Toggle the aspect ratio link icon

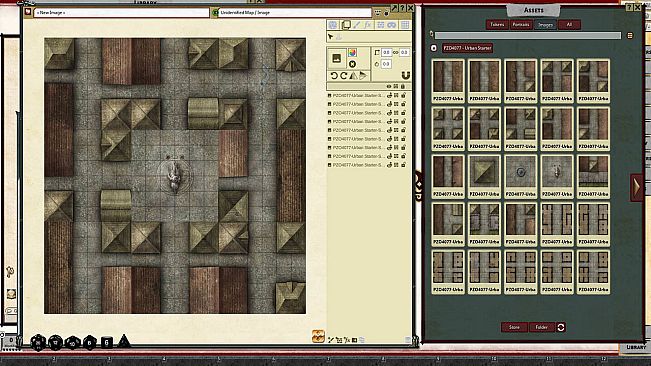tap(395, 53)
